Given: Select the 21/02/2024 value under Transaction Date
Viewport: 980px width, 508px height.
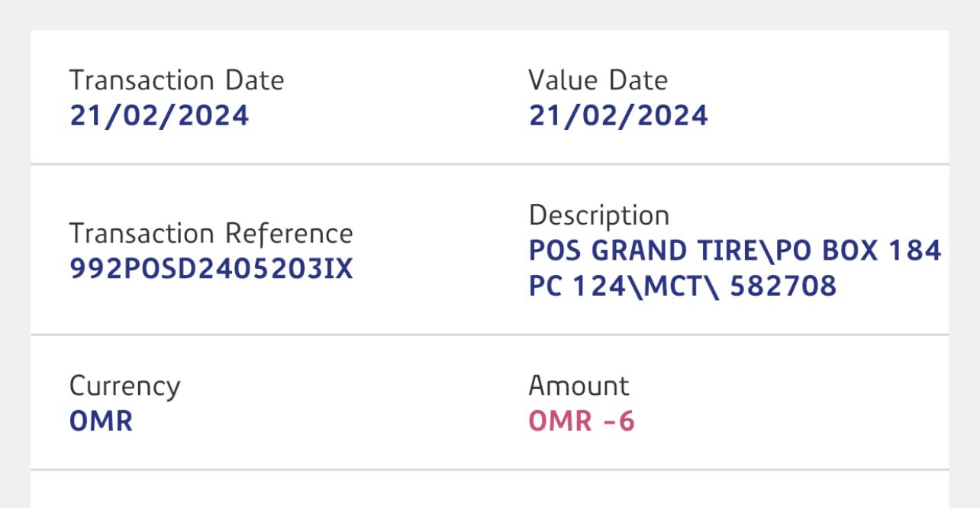Looking at the screenshot, I should 159,115.
